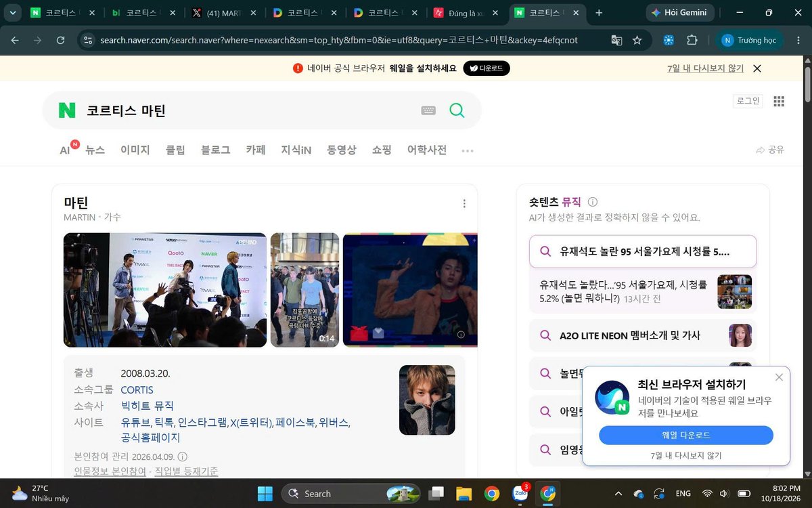Open File Explorer from taskbar
Viewport: 812px width, 508px height.
[x=464, y=493]
